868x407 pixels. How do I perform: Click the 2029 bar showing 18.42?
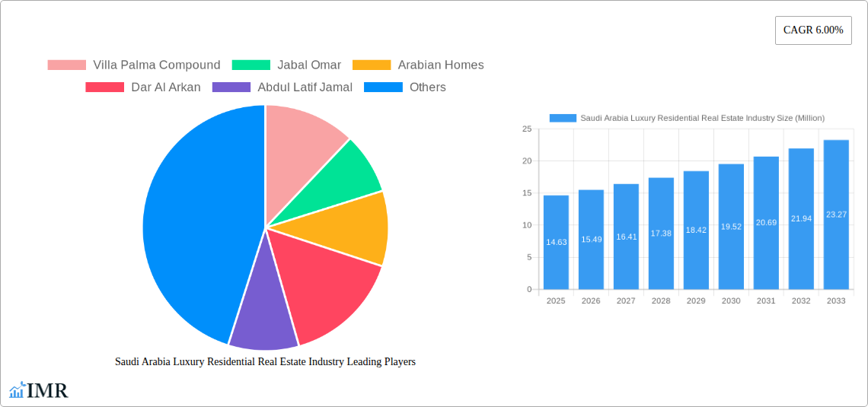(696, 231)
